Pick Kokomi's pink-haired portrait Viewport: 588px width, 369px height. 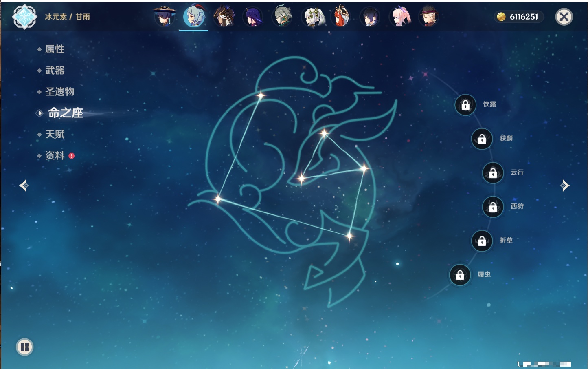tap(400, 17)
